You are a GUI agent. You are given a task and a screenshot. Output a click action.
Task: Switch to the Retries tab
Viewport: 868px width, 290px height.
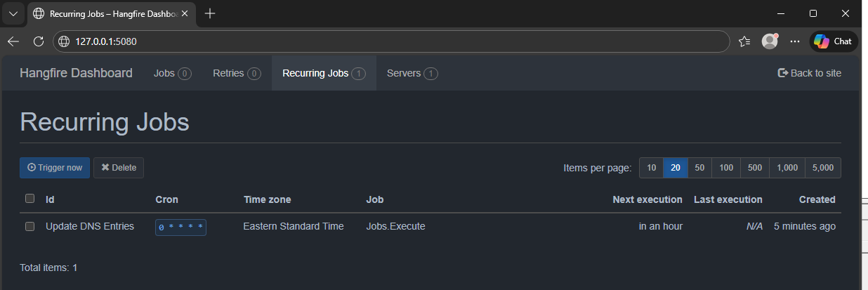237,73
